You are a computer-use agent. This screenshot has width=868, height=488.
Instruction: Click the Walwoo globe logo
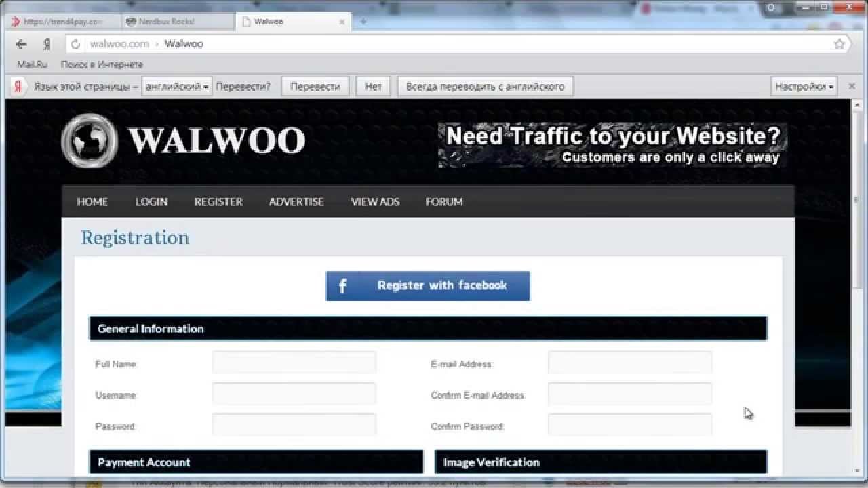[x=90, y=140]
